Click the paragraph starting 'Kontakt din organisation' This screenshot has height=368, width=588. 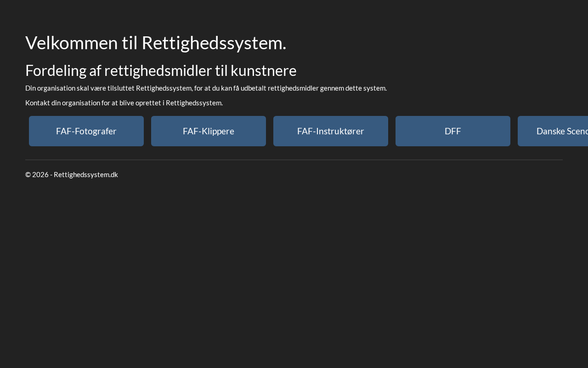point(124,103)
